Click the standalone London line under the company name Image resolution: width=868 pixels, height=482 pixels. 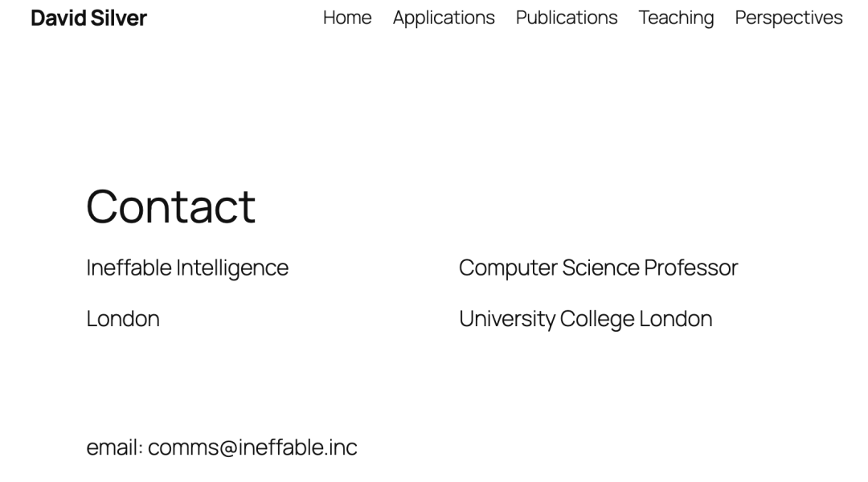pyautogui.click(x=123, y=319)
